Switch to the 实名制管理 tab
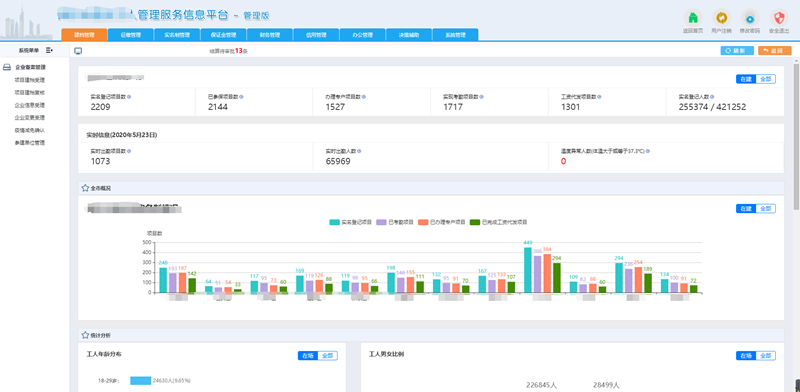This screenshot has width=800, height=392. [177, 35]
